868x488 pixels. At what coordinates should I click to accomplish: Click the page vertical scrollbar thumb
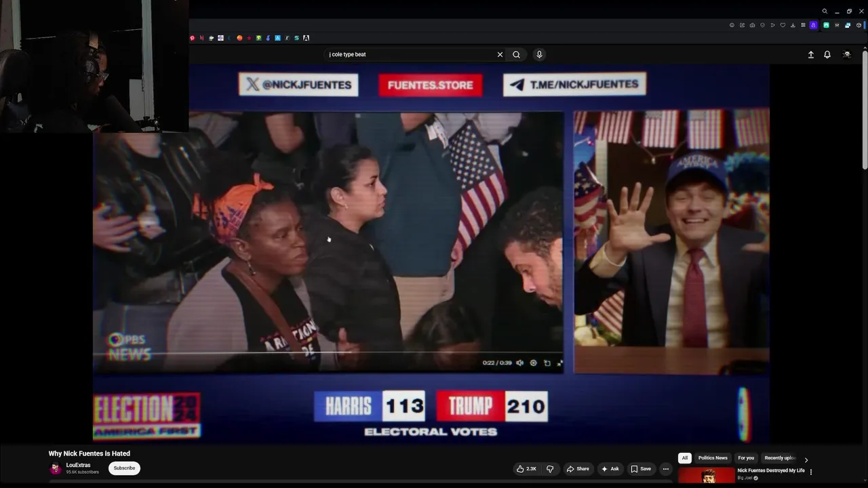pyautogui.click(x=865, y=110)
